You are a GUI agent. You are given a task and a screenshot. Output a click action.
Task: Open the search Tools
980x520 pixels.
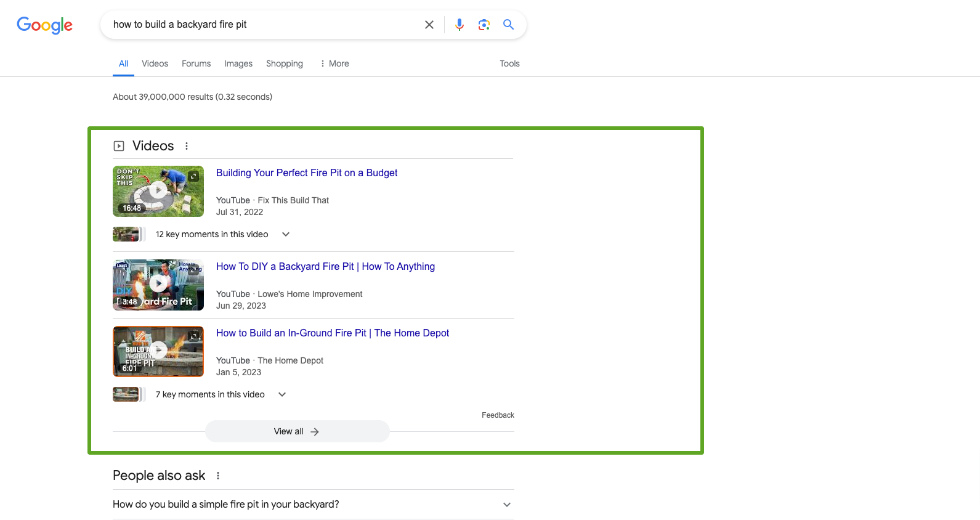pyautogui.click(x=509, y=63)
